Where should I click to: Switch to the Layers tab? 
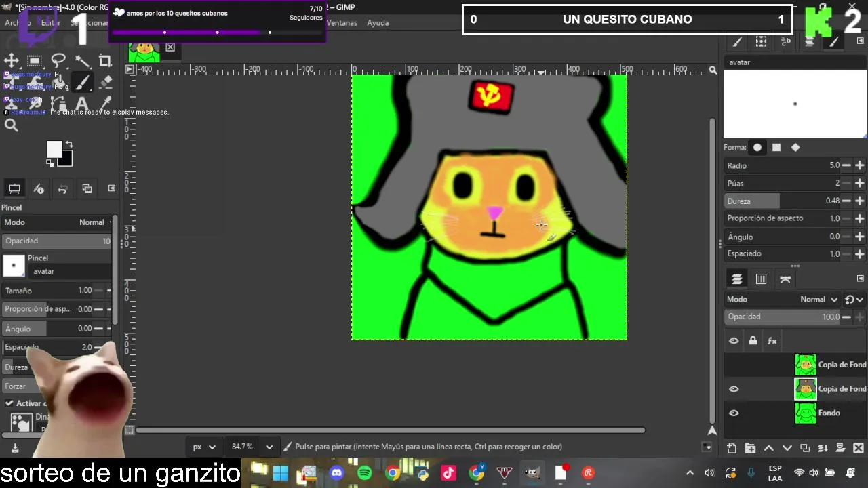click(736, 279)
